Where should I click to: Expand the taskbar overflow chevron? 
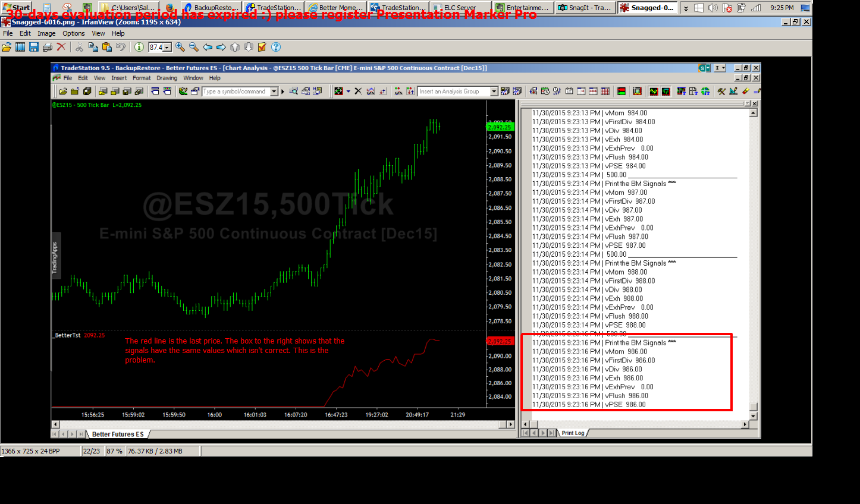pos(686,8)
